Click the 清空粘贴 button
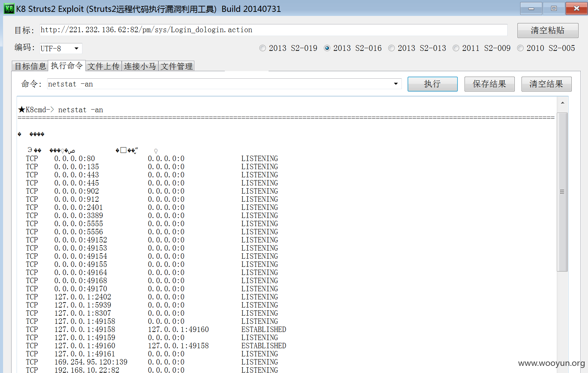This screenshot has width=588, height=373. [548, 30]
